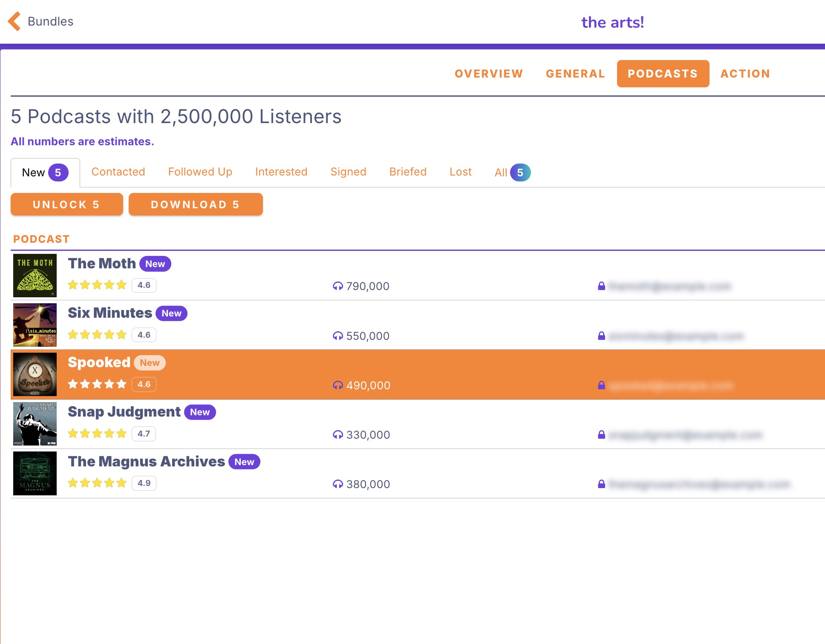Show Signed podcasts

point(348,172)
